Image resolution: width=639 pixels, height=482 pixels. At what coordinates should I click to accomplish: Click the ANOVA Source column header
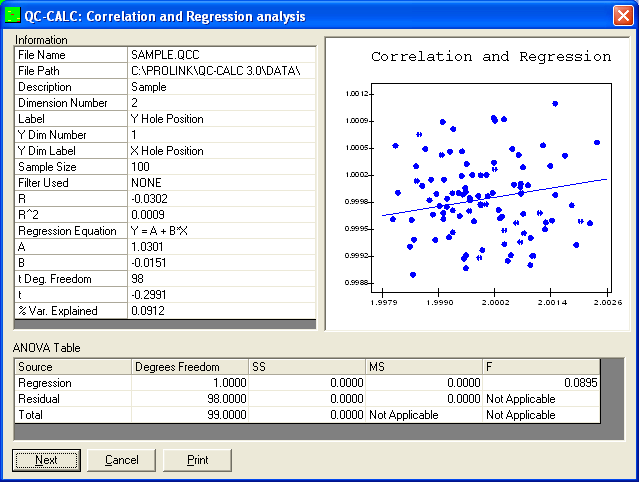click(x=73, y=367)
